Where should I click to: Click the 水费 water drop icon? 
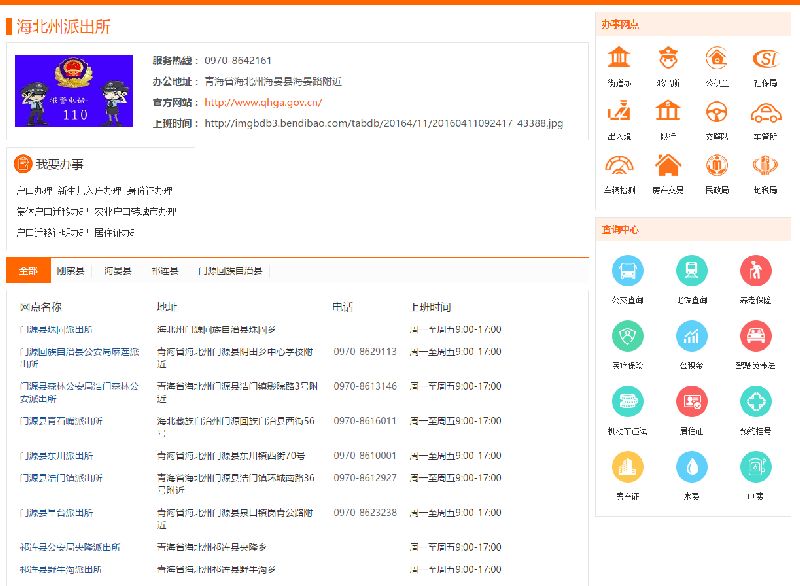coord(692,467)
